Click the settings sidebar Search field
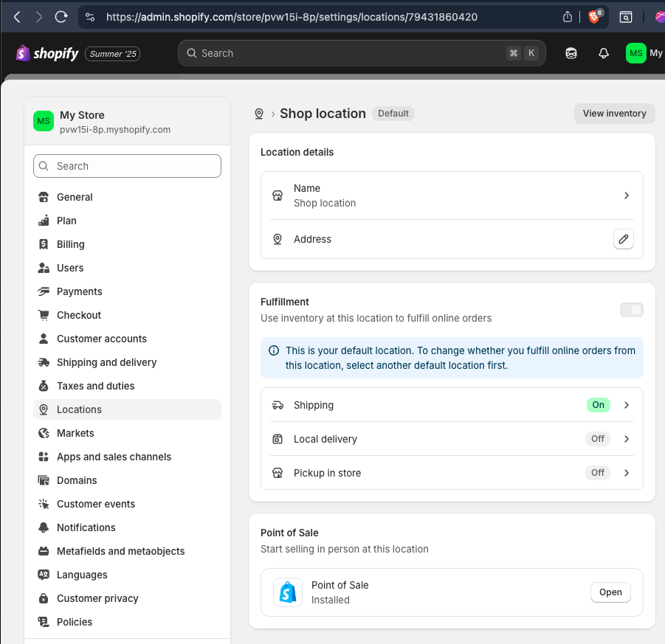The height and width of the screenshot is (644, 665). (x=127, y=166)
